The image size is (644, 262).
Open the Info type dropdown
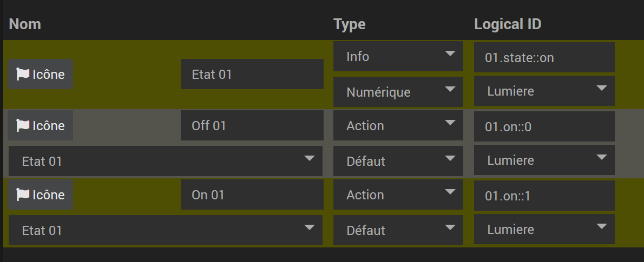(398, 56)
